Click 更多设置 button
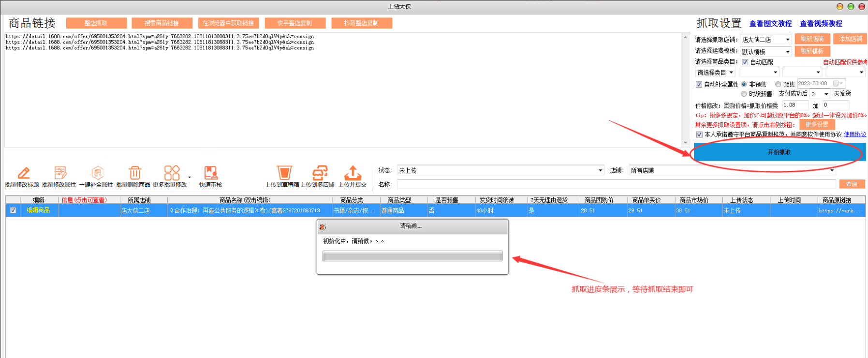The image size is (868, 358). point(817,124)
